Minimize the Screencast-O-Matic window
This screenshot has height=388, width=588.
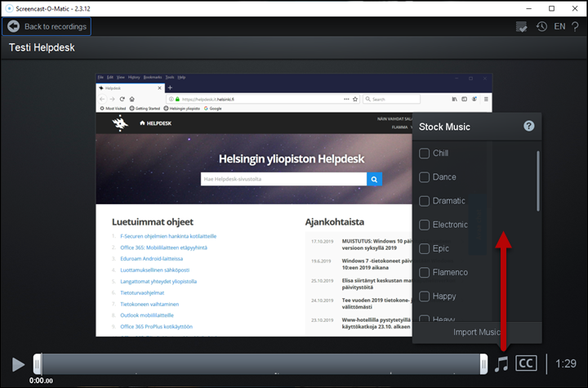click(528, 8)
